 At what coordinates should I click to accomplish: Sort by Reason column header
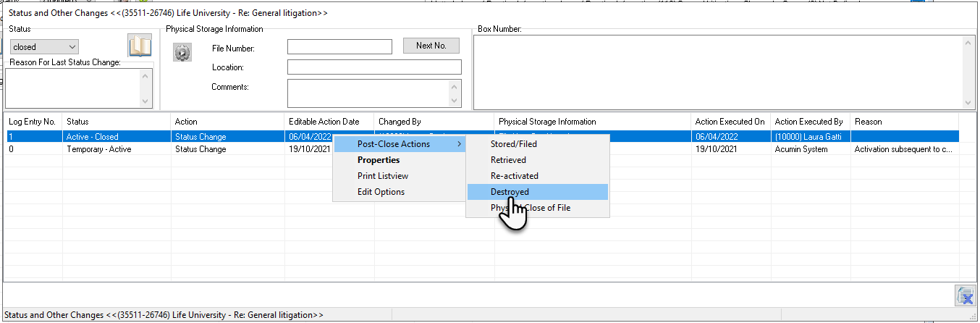[905, 122]
